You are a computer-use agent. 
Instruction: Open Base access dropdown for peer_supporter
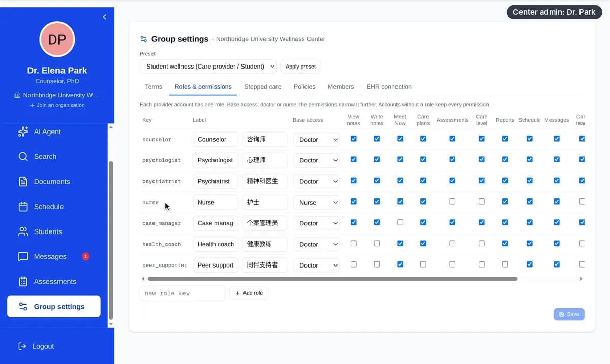[316, 265]
